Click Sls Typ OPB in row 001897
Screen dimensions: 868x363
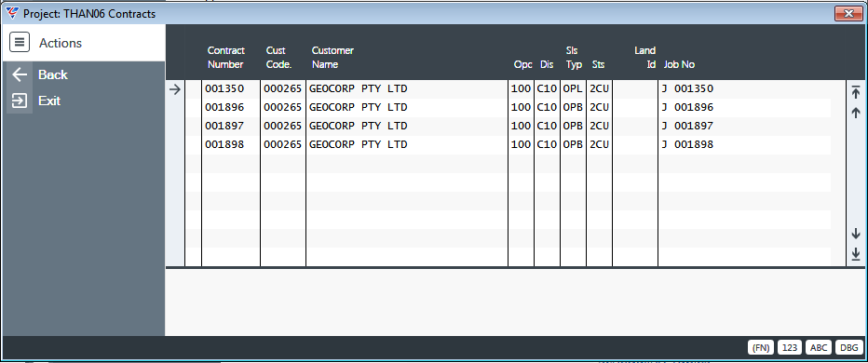point(573,127)
